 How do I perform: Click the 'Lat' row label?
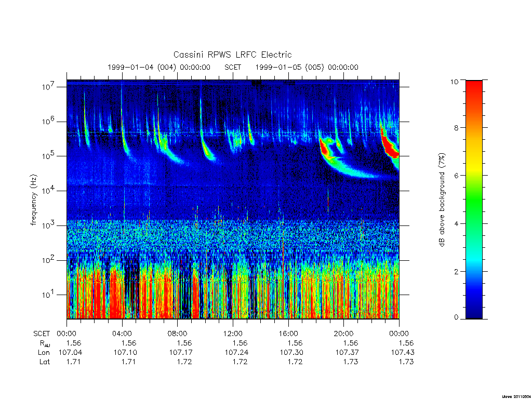pyautogui.click(x=45, y=362)
